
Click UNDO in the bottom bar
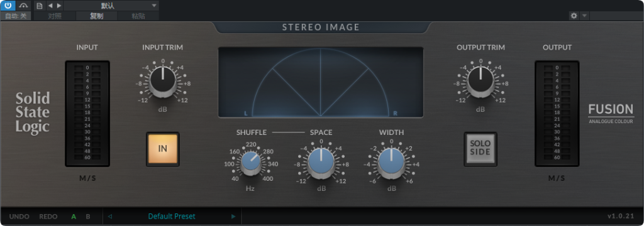[19, 217]
